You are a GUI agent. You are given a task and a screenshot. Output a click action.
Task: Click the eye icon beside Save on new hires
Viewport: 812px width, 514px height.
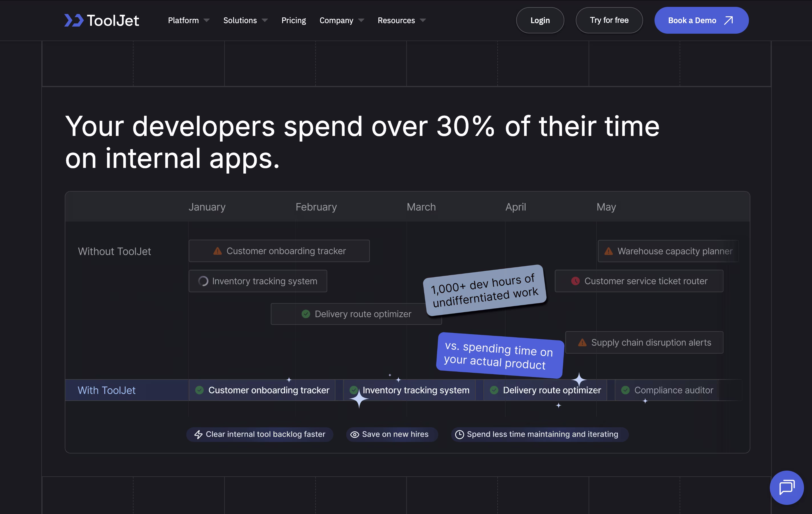[354, 434]
